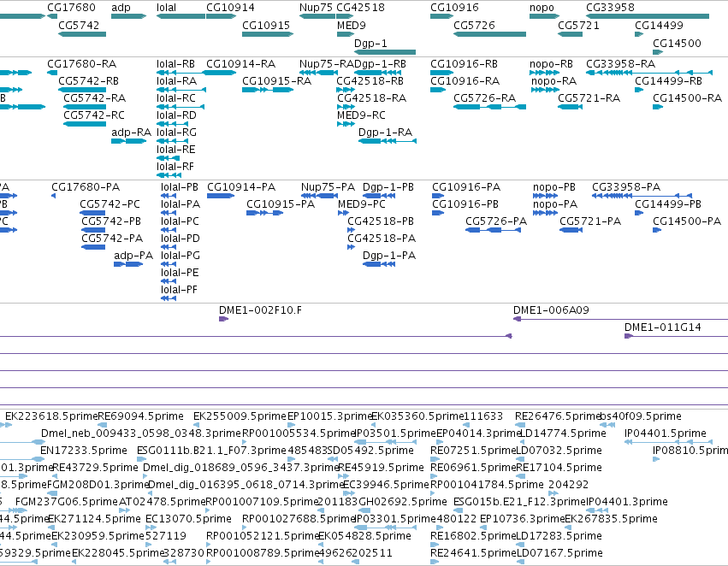Select protein CG42518-PA label
Image resolution: width=728 pixels, height=566 pixels.
coord(382,238)
